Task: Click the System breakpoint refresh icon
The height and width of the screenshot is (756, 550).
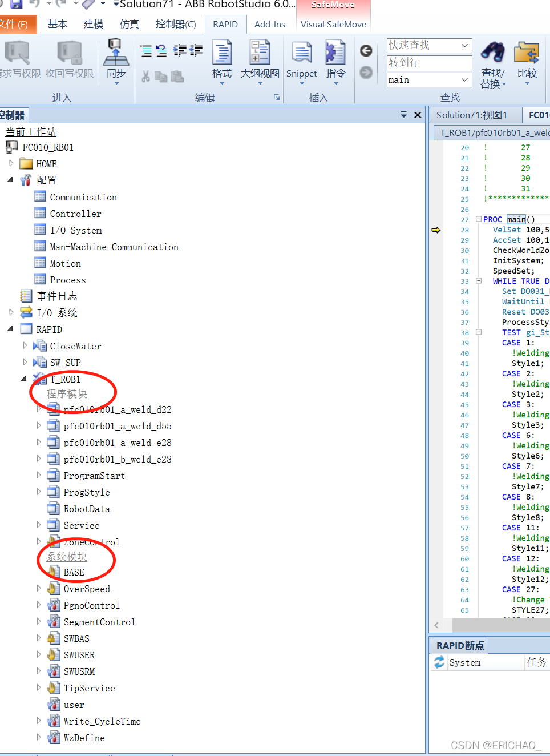Action: pyautogui.click(x=439, y=662)
